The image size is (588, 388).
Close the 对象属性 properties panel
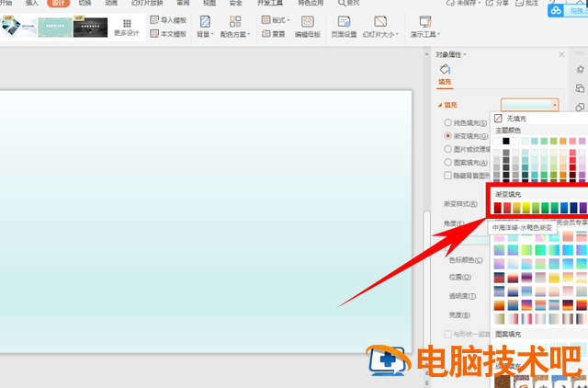pyautogui.click(x=561, y=55)
